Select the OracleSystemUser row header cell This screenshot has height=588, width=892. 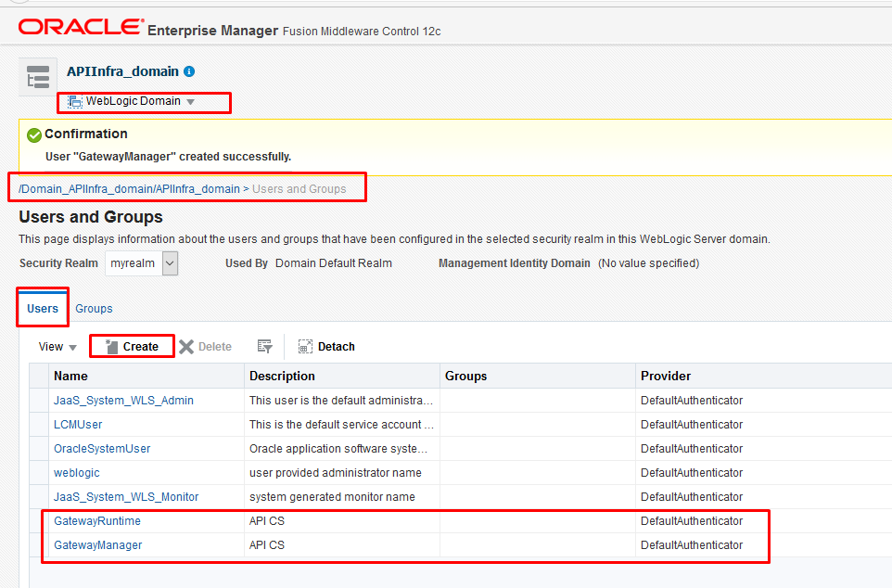39,449
